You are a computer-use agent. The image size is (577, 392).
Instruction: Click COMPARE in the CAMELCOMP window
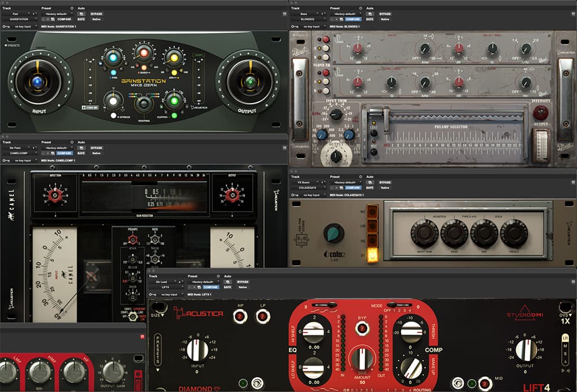click(x=64, y=153)
